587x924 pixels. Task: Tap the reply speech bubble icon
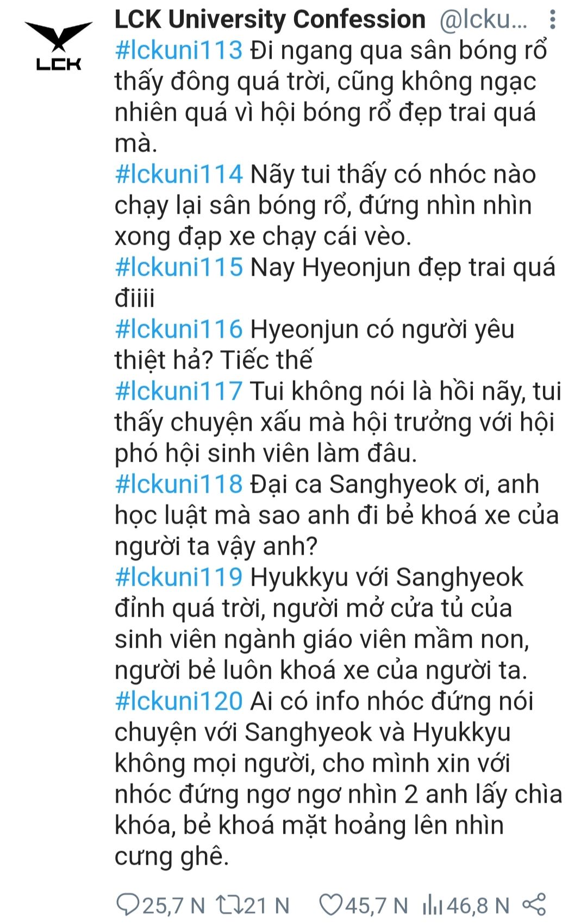[x=128, y=905]
